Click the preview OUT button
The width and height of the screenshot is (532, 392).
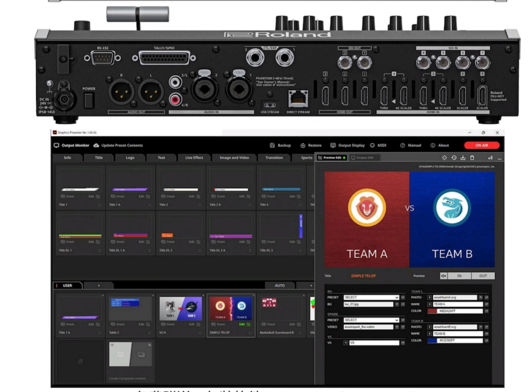[x=483, y=276]
